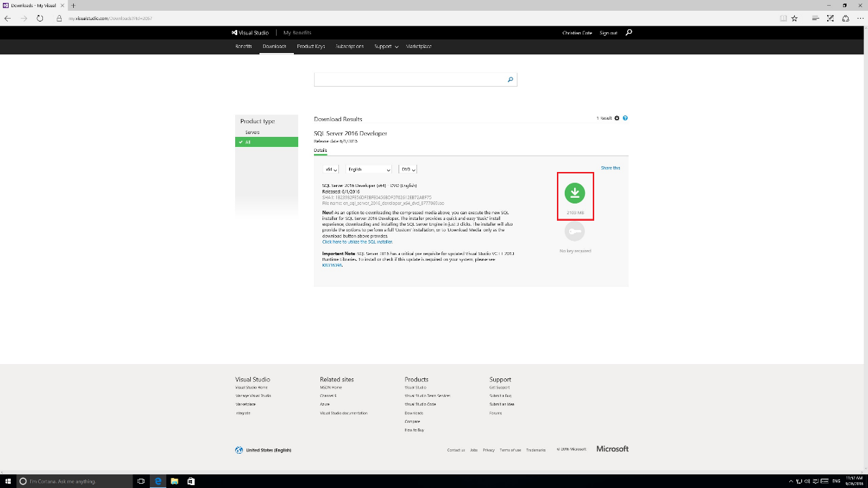Change region via United States (English)
868x488 pixels.
(x=268, y=450)
